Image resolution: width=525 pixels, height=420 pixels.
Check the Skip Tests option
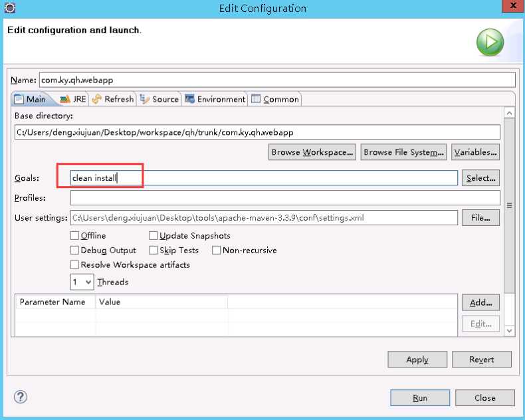click(x=154, y=250)
